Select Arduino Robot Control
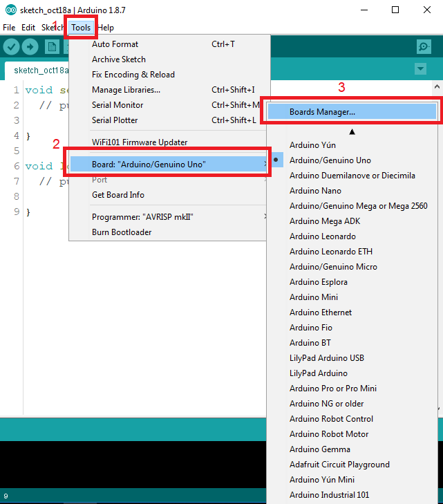Image resolution: width=443 pixels, height=504 pixels. coord(352,419)
